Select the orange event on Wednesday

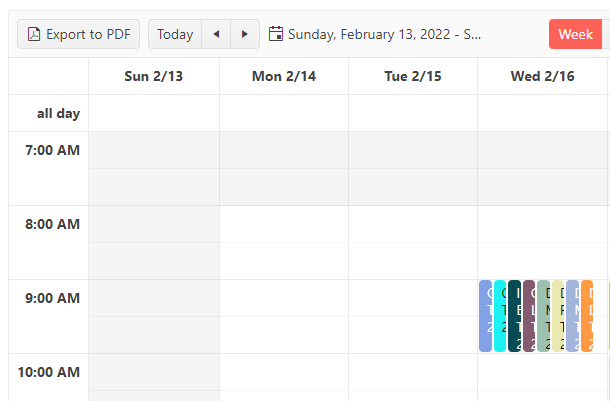click(x=587, y=316)
